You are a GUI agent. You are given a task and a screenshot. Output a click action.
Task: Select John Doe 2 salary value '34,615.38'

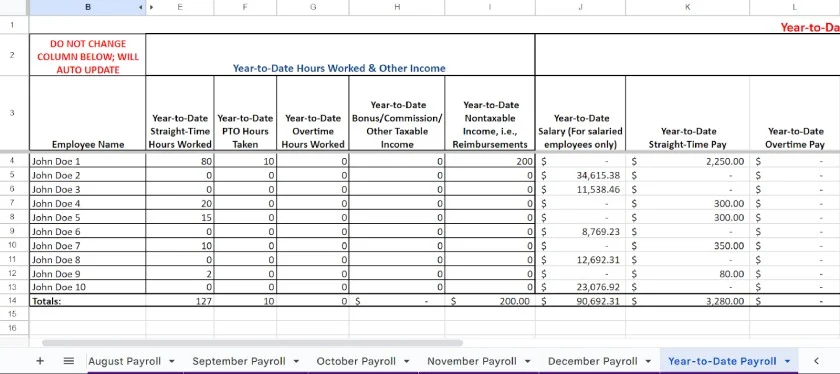tap(580, 175)
